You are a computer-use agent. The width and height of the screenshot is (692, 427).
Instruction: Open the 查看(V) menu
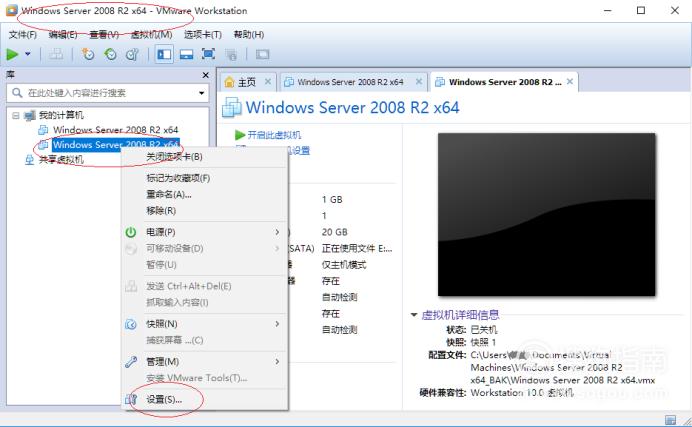[104, 34]
